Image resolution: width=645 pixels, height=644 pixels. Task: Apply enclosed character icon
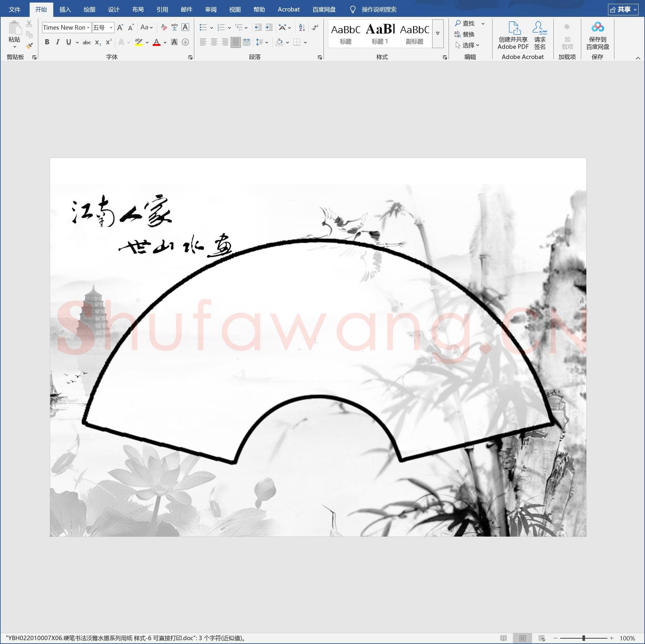click(x=185, y=42)
